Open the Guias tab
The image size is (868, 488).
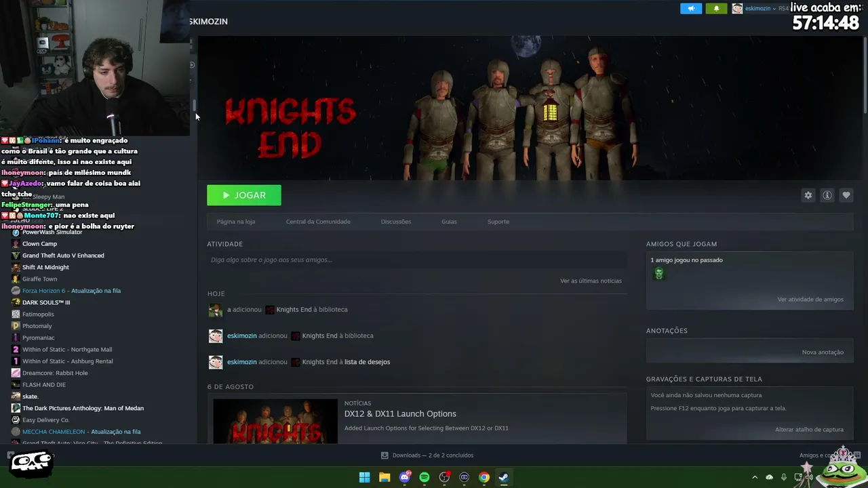point(449,222)
